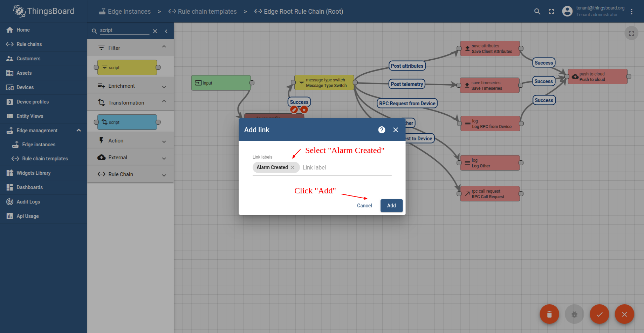Select the green Input node

(x=221, y=83)
